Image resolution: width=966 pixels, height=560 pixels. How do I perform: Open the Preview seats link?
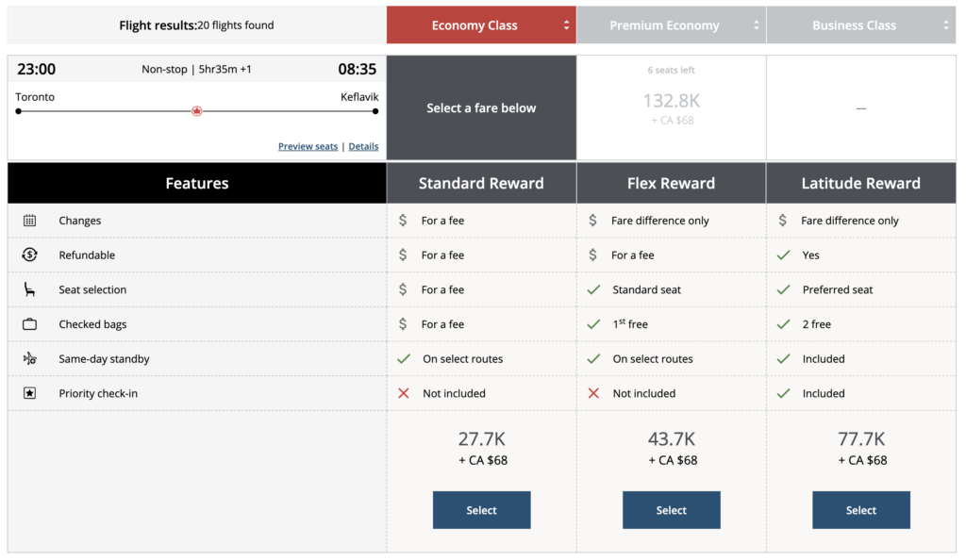(308, 146)
